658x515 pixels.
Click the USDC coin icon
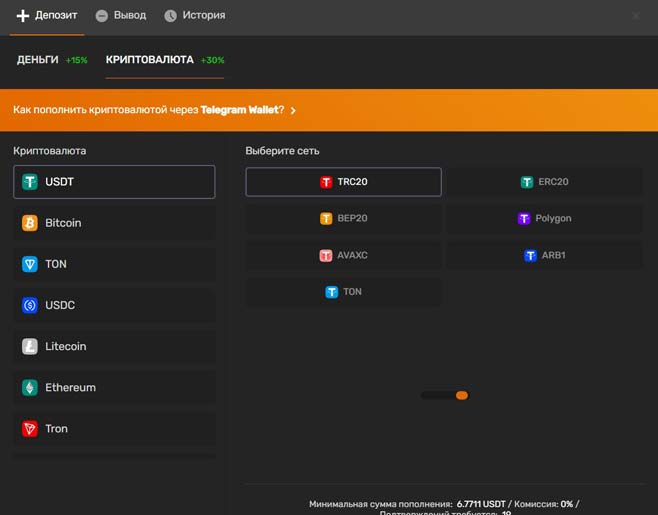[30, 305]
